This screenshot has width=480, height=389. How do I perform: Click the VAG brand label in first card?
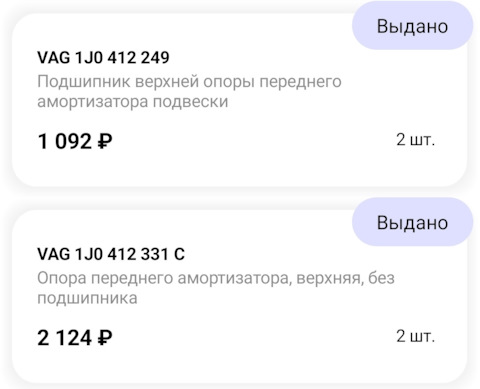pos(54,58)
